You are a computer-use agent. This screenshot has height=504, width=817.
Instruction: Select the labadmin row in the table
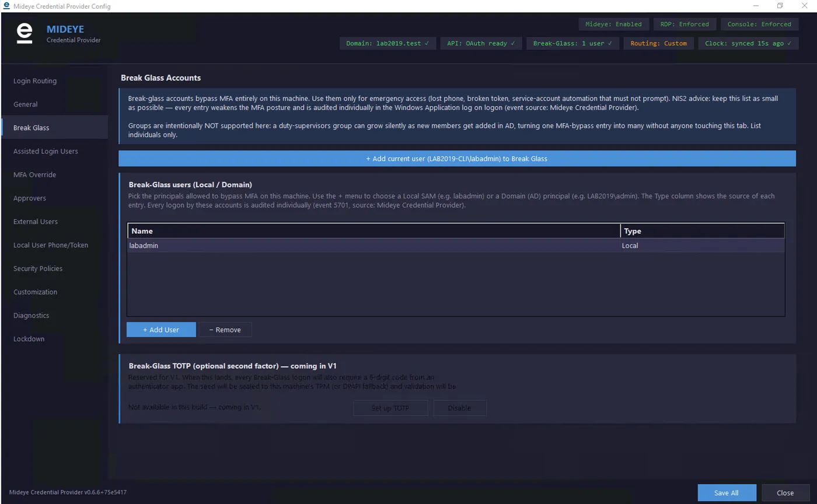tap(456, 246)
